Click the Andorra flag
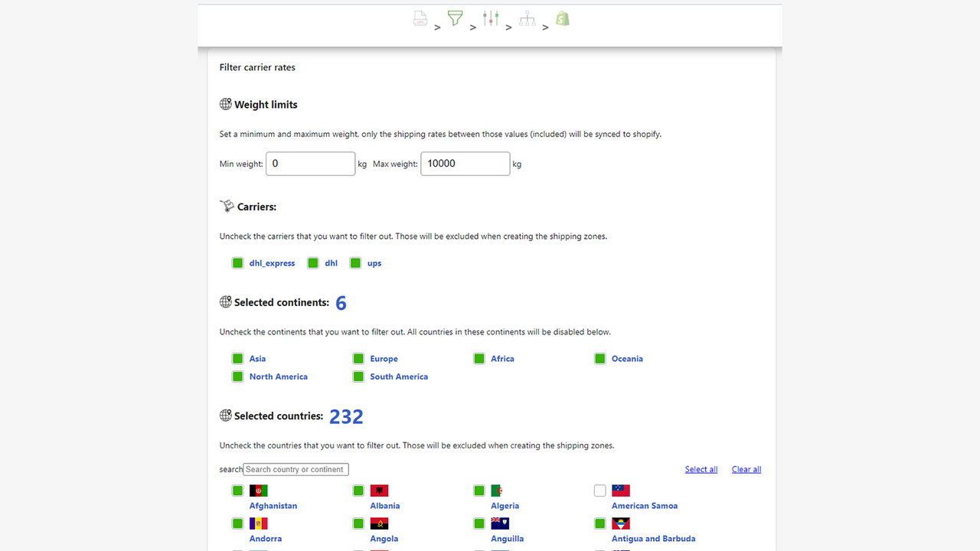Image resolution: width=980 pixels, height=551 pixels. point(259,523)
